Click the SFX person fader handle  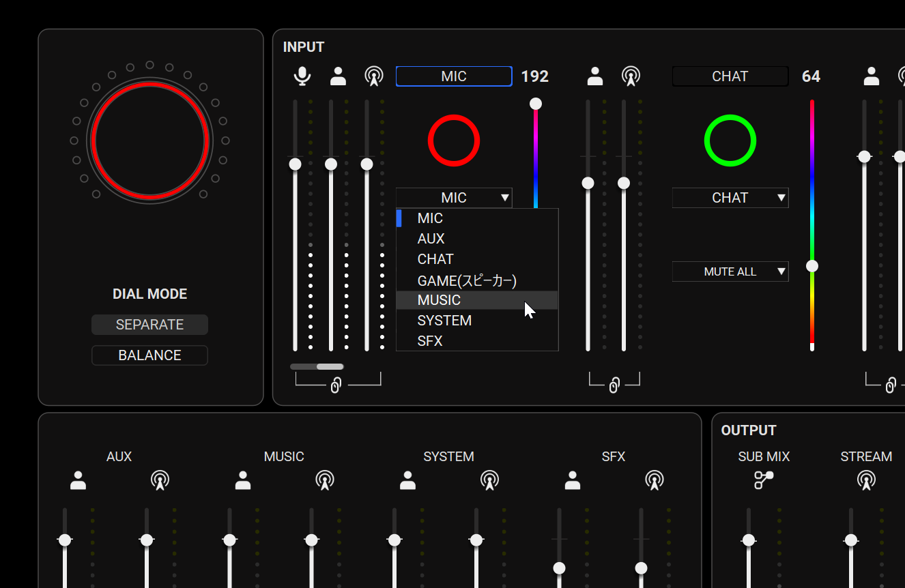[x=559, y=568]
